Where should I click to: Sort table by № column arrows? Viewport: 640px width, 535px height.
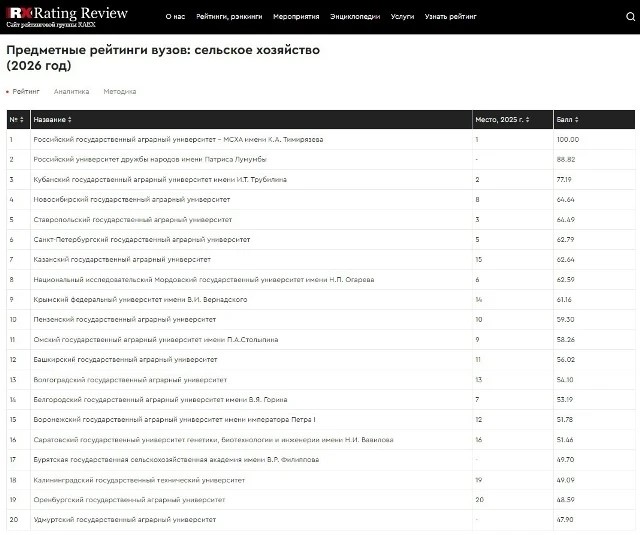22,120
